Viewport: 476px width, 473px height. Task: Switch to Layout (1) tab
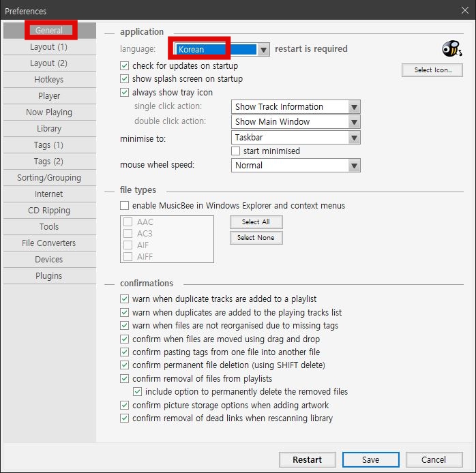coord(50,47)
